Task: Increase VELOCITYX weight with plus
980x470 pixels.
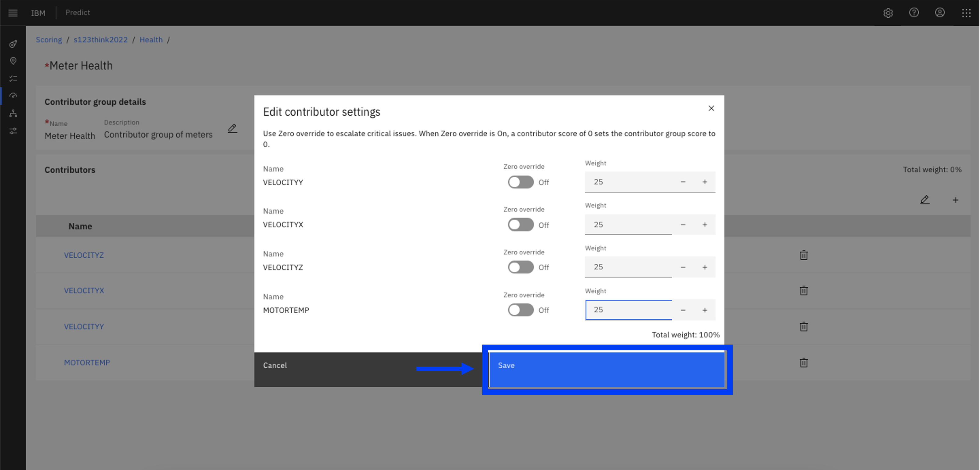Action: click(705, 225)
